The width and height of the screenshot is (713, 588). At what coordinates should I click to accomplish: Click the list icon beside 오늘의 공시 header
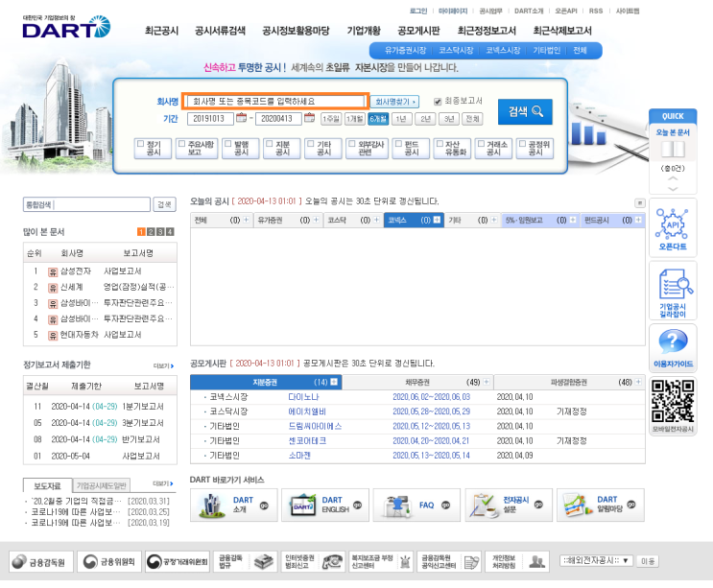639,202
